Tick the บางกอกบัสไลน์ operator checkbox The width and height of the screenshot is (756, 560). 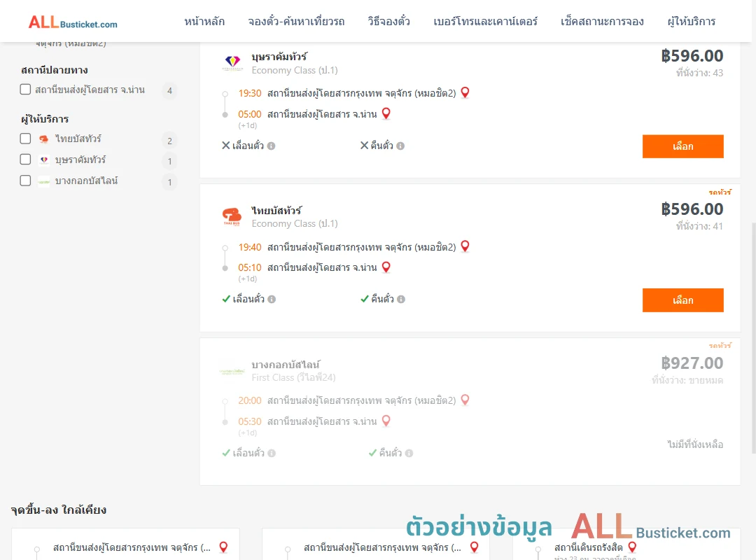click(25, 181)
